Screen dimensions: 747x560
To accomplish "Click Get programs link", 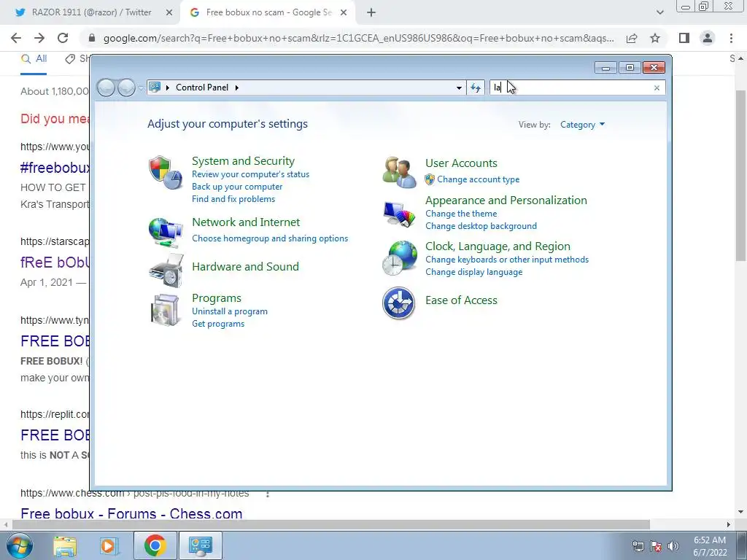I will (217, 324).
